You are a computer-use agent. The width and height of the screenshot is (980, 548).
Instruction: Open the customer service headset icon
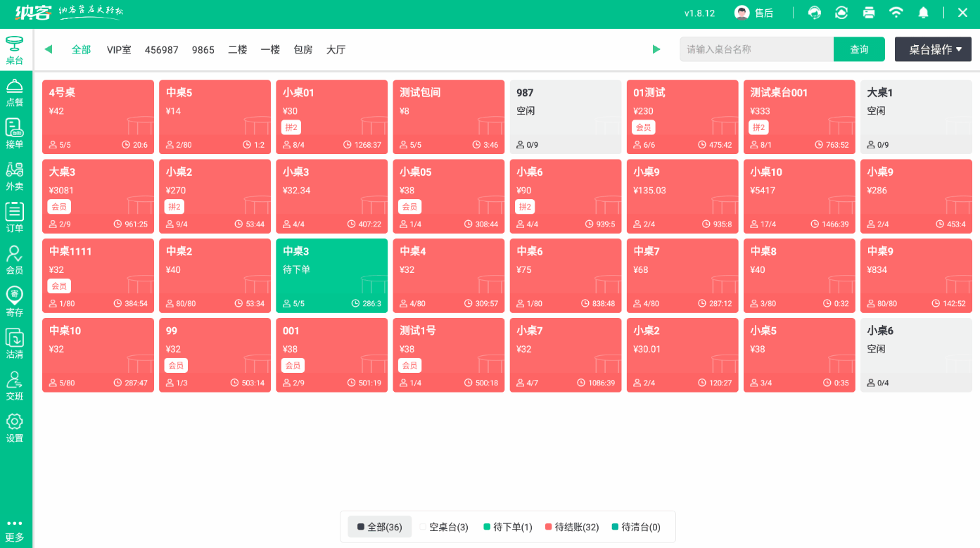814,12
